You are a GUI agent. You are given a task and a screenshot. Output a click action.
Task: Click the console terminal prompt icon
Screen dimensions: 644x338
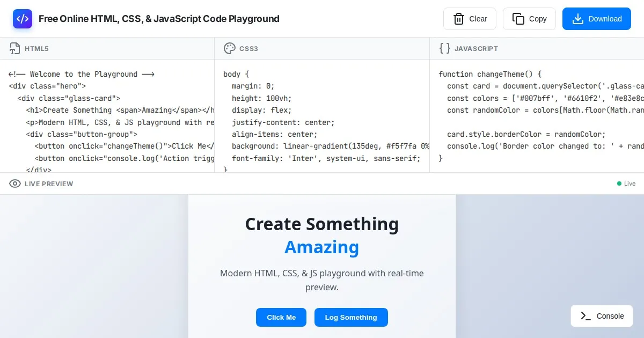pyautogui.click(x=586, y=316)
